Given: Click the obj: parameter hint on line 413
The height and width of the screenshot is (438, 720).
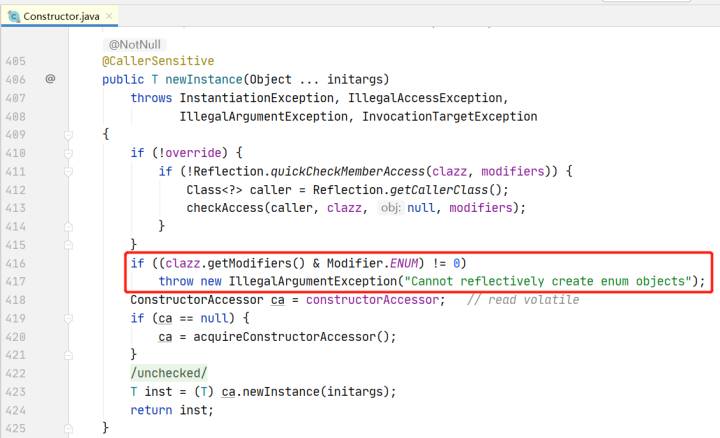Looking at the screenshot, I should click(x=390, y=208).
